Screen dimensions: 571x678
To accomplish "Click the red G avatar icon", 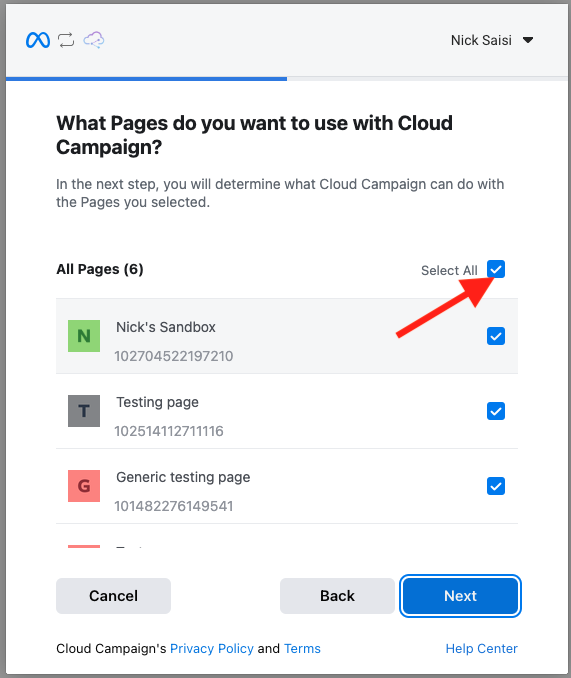I will click(x=84, y=486).
